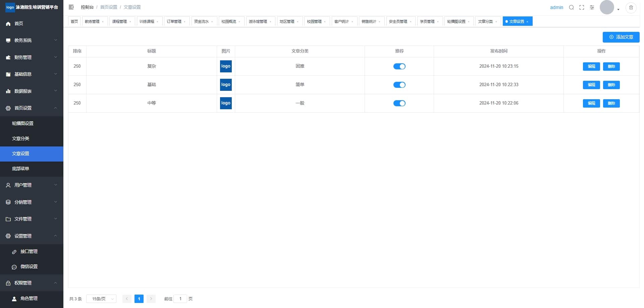This screenshot has width=644, height=308.
Task: Click the trash icon in the header
Action: (x=631, y=7)
